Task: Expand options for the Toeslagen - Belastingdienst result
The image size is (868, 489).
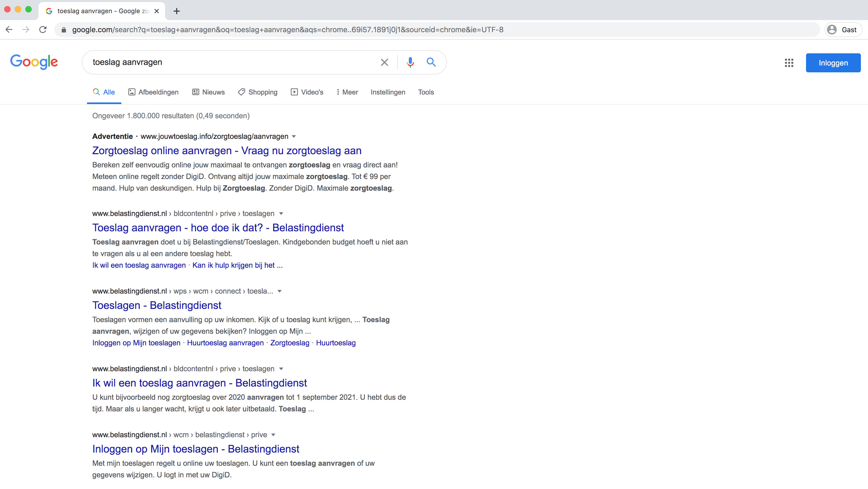Action: (x=279, y=291)
